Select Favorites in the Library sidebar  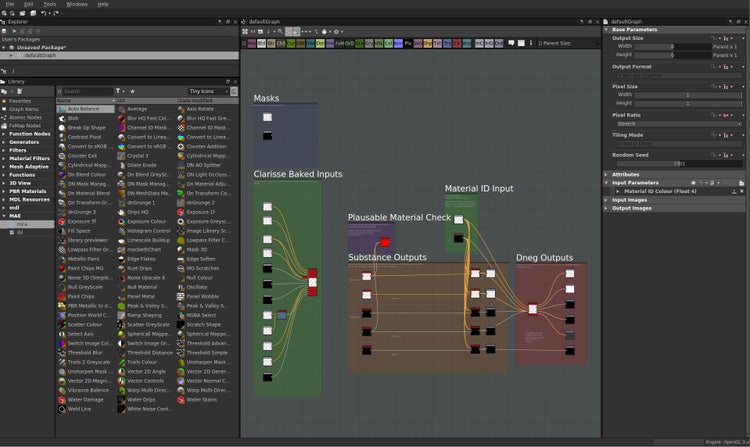point(20,101)
